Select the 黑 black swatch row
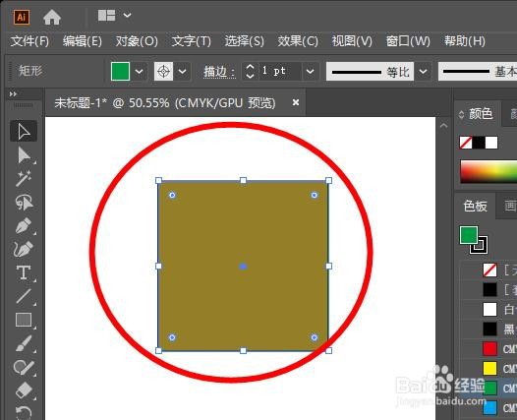Image resolution: width=517 pixels, height=420 pixels. click(x=488, y=329)
